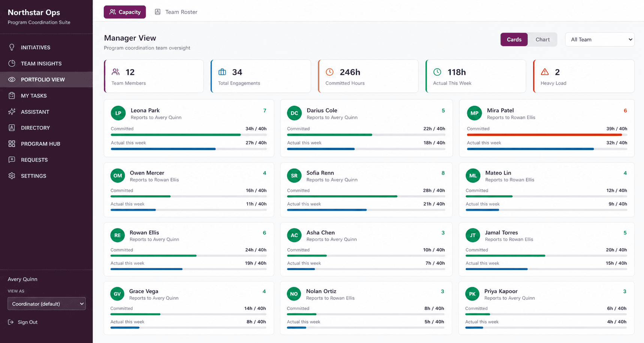Click the Total Engagements briefcase icon
The height and width of the screenshot is (343, 644).
(222, 72)
